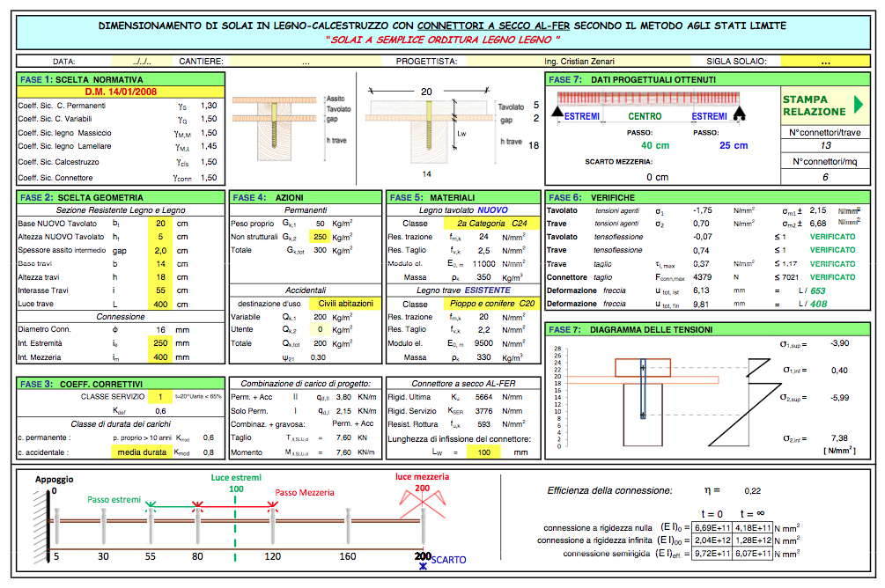Viewport: 885px width, 588px height.
Task: Click the Int. Mezzeria value 400
Action: (161, 357)
